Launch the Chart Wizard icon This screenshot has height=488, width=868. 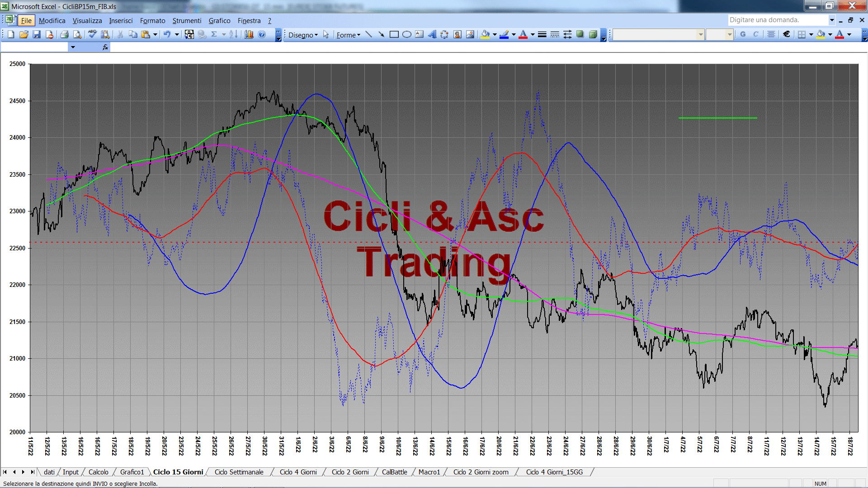[x=249, y=35]
